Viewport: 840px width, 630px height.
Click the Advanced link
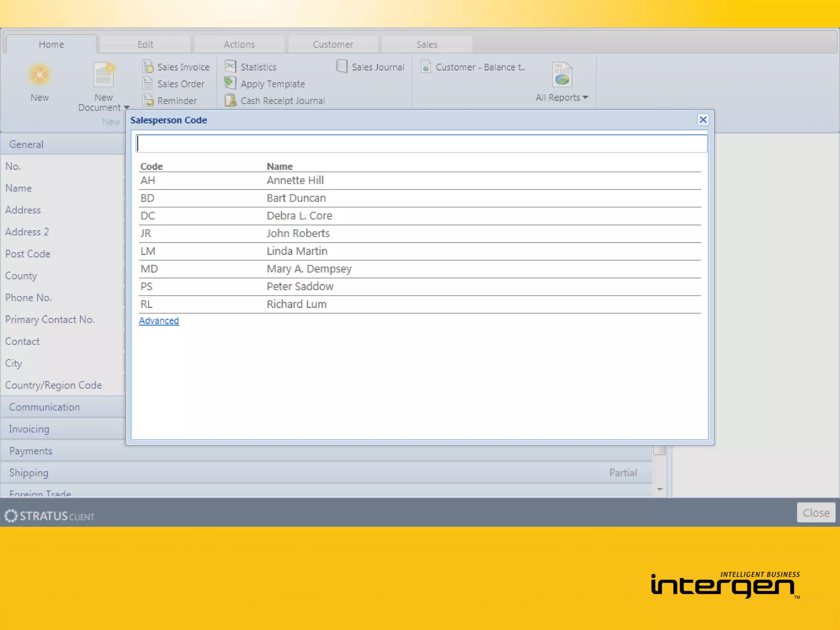pos(159,321)
